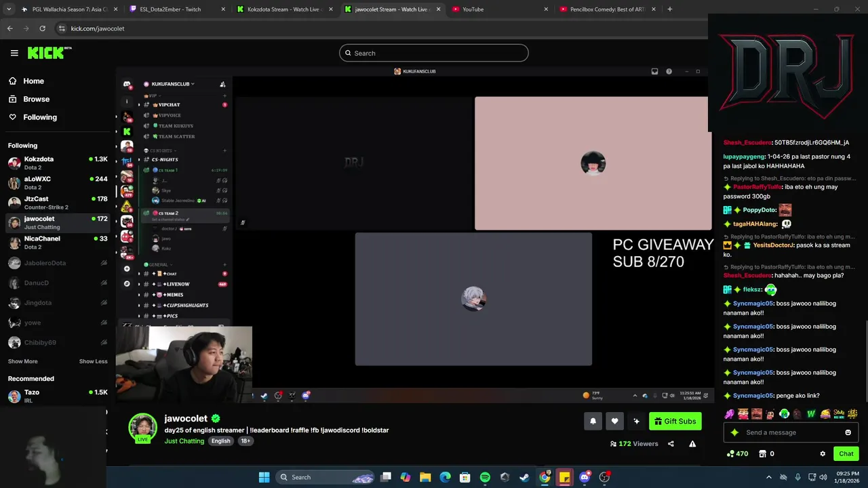Viewport: 868px width, 488px height.
Task: Launch Spotify from the taskbar
Action: click(x=485, y=477)
